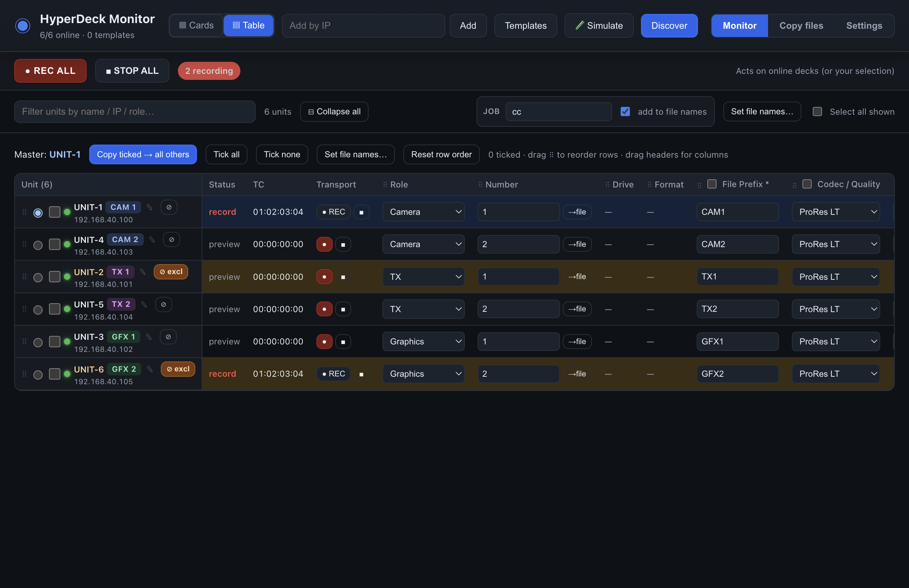The image size is (909, 588).
Task: Click drag handle of UNIT-1 row
Action: pos(25,212)
